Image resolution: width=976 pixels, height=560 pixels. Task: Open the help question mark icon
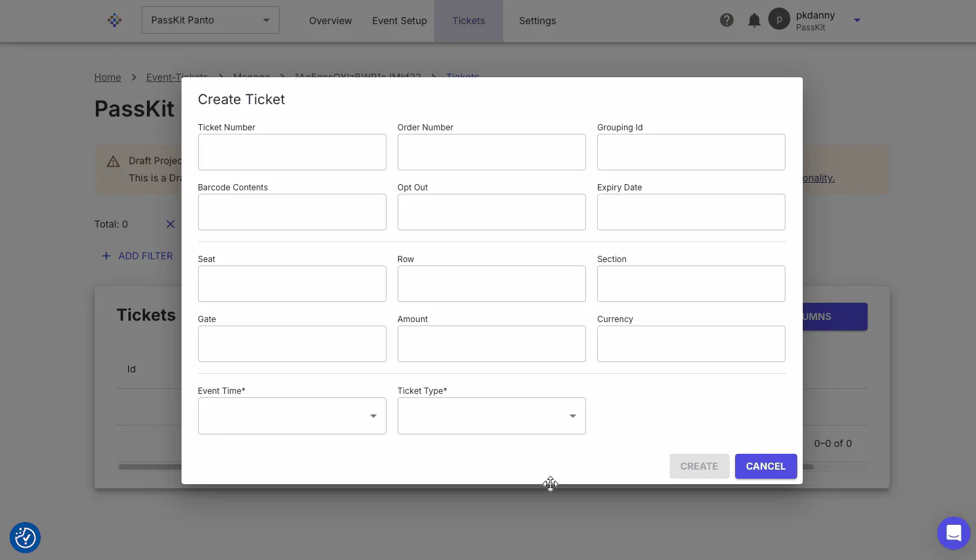coord(727,20)
